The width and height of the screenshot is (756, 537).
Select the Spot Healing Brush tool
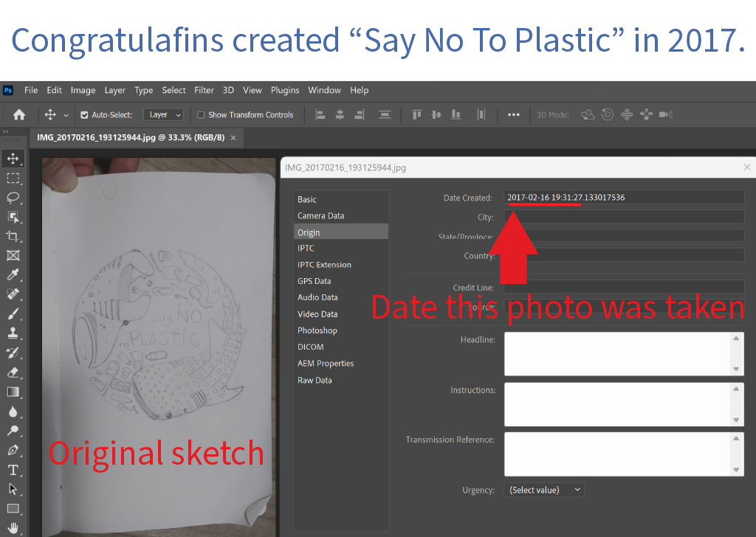point(13,294)
